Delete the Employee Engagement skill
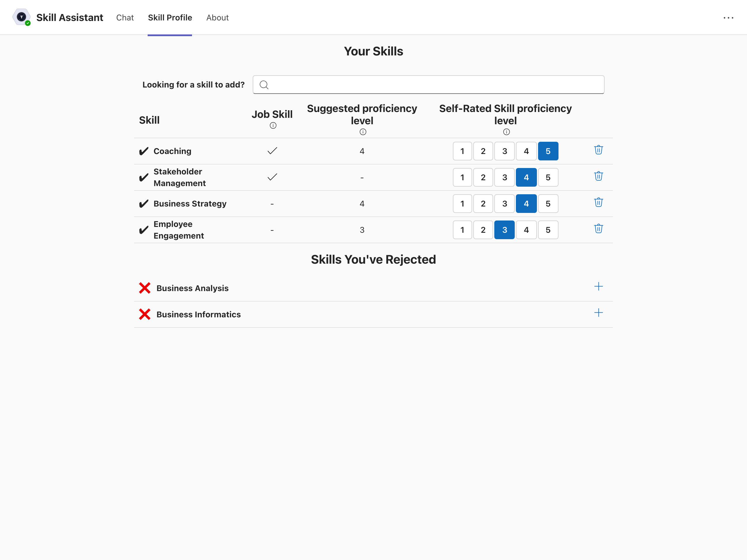This screenshot has height=560, width=747. pos(598,229)
